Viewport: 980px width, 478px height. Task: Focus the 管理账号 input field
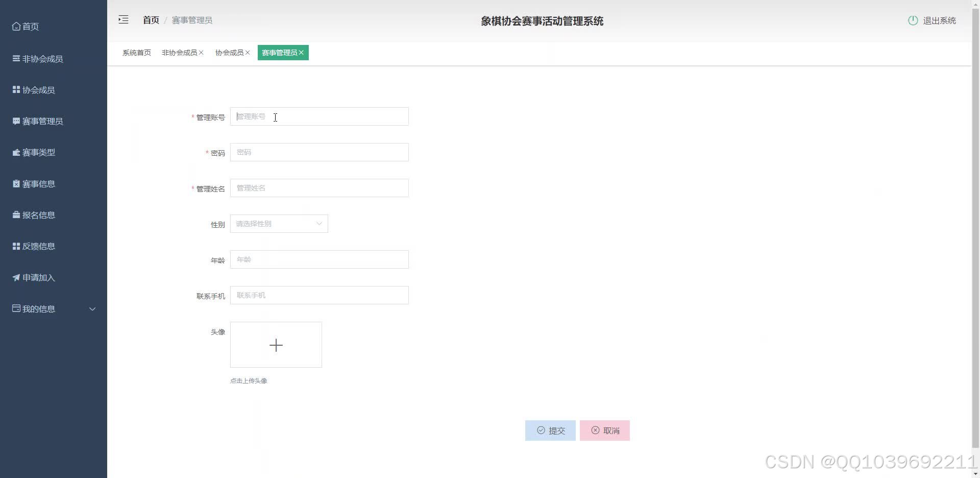pos(320,116)
